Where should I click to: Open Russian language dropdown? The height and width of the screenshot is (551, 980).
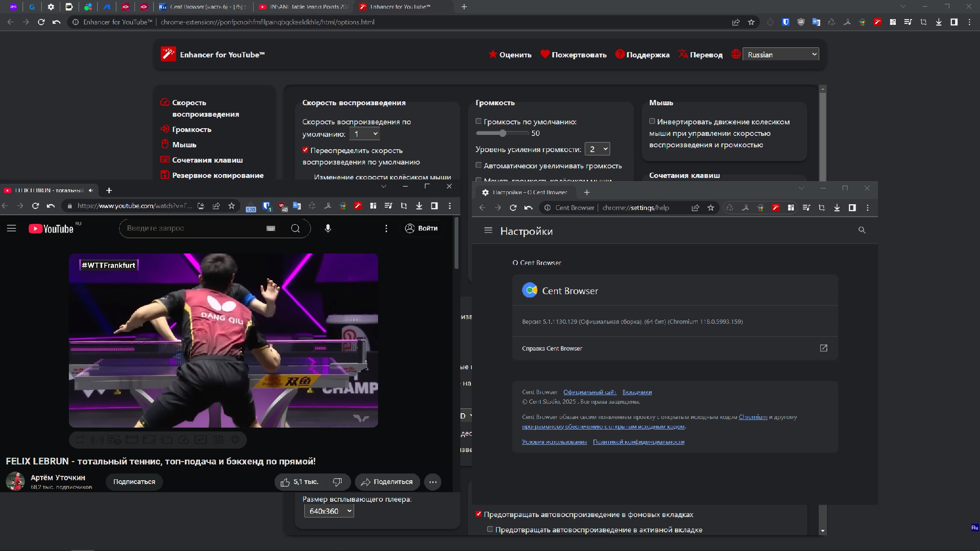click(781, 55)
